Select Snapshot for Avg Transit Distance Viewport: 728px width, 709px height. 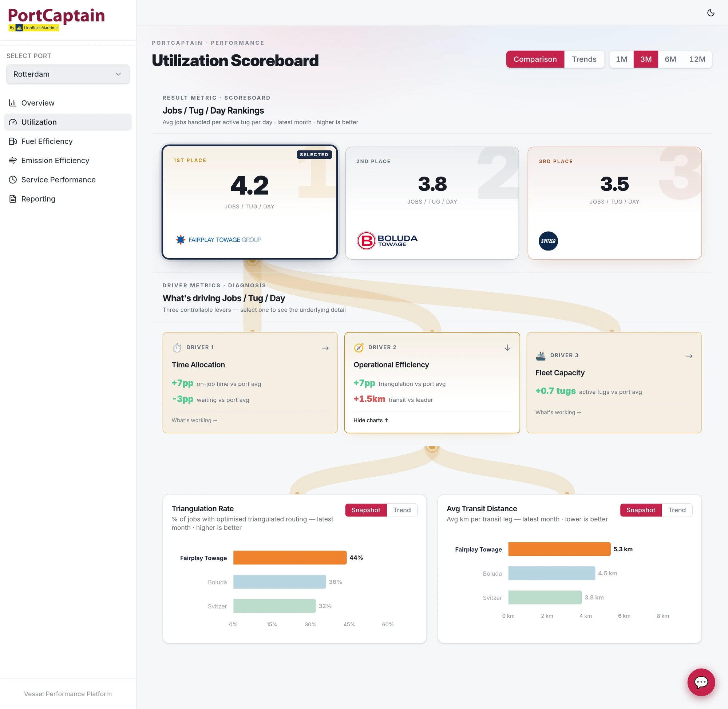pos(640,510)
